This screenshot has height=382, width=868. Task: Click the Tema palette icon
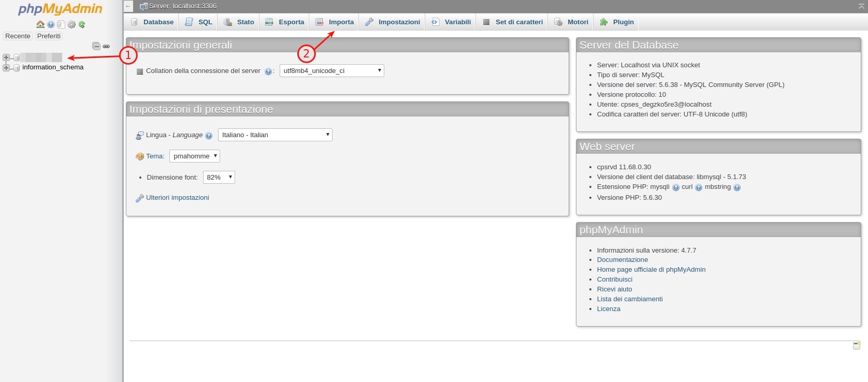140,156
